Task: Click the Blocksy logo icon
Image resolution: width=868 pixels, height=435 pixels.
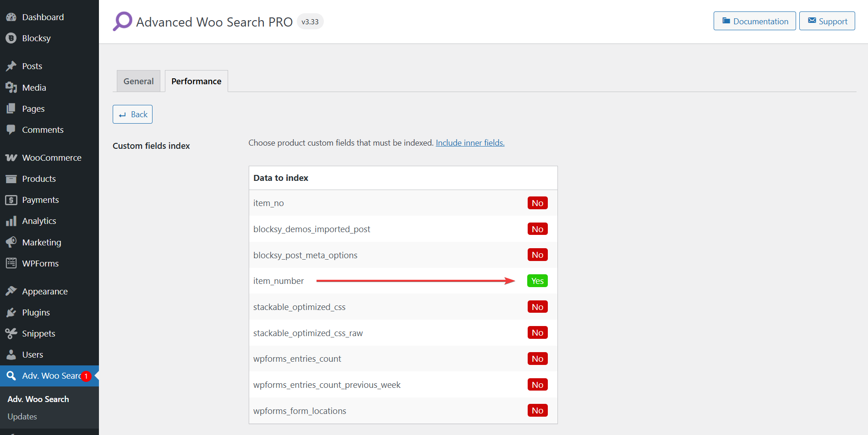Action: click(11, 38)
